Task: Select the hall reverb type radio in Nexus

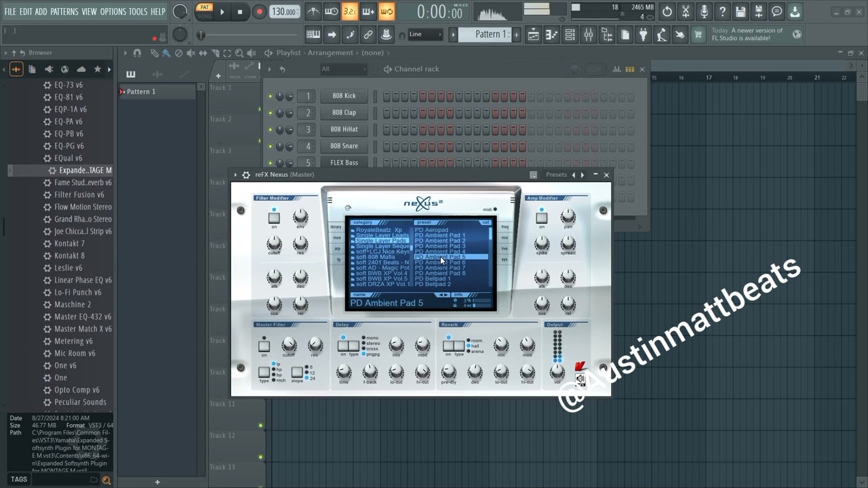Action: click(469, 346)
